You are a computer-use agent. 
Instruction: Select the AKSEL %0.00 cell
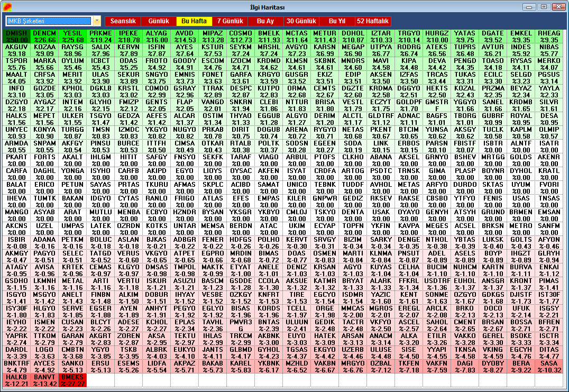click(x=409, y=160)
